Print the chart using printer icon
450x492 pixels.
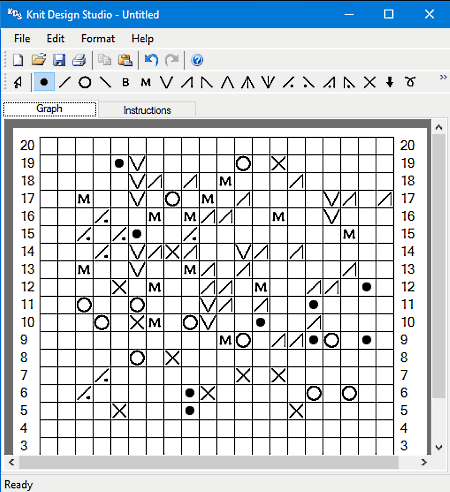[x=79, y=60]
